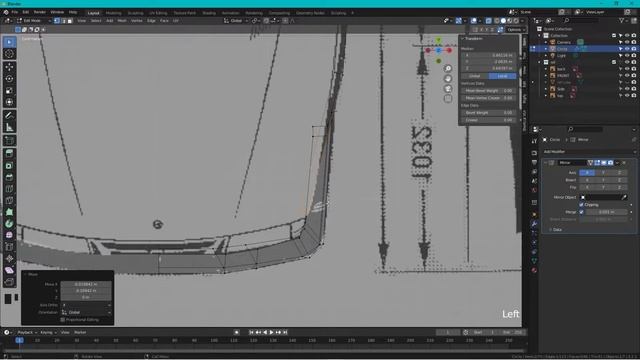Open the Edit Mode dropdown
This screenshot has width=640, height=360.
(34, 20)
